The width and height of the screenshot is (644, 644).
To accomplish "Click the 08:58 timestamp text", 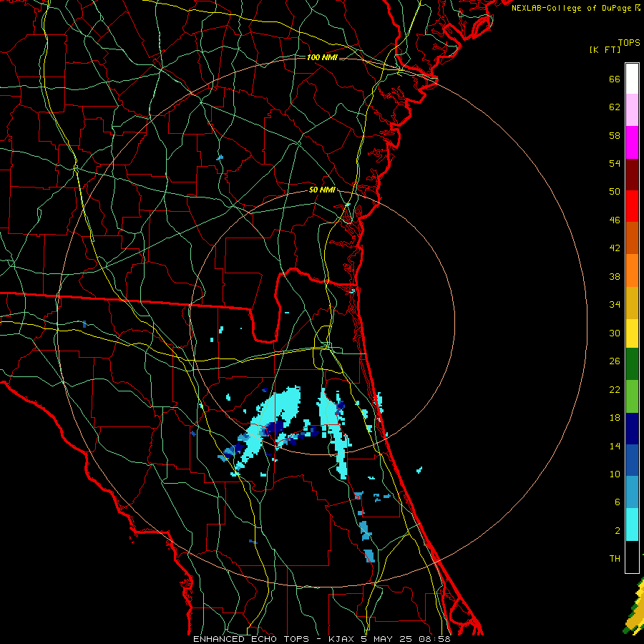I will [434, 639].
